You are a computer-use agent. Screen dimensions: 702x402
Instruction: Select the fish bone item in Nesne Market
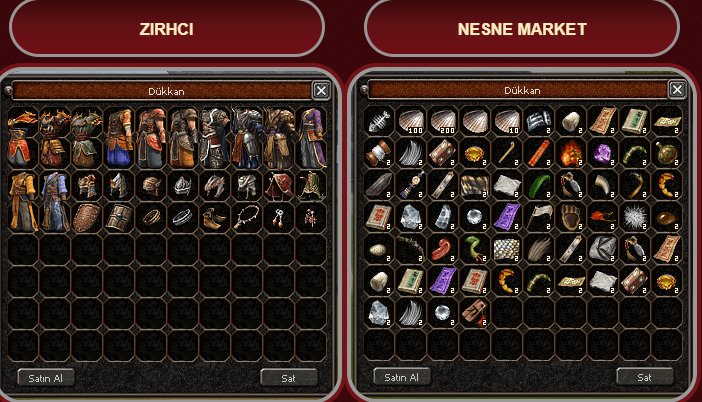[x=379, y=121]
